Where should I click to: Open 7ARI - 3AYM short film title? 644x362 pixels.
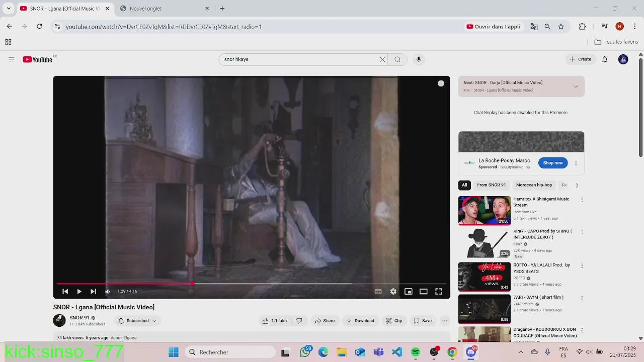tap(538, 297)
